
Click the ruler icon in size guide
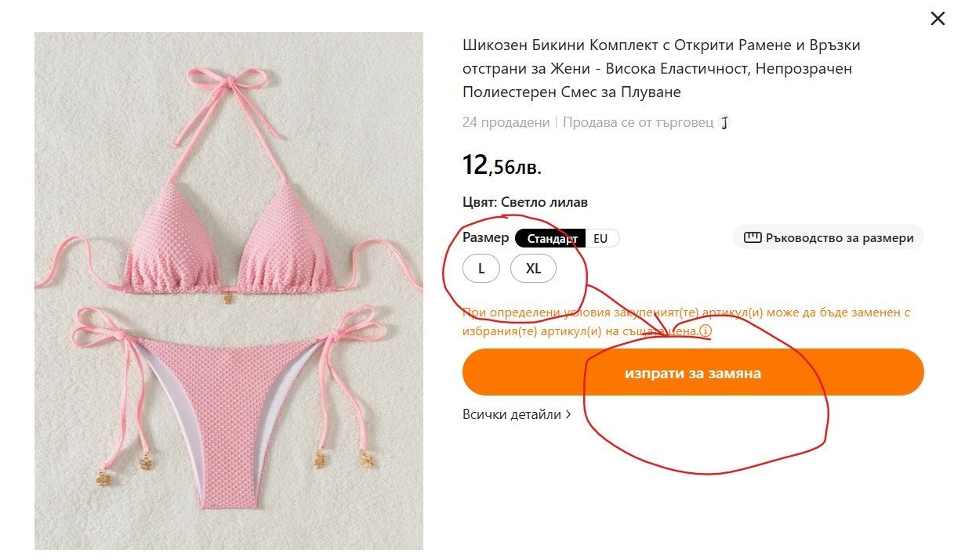[753, 238]
